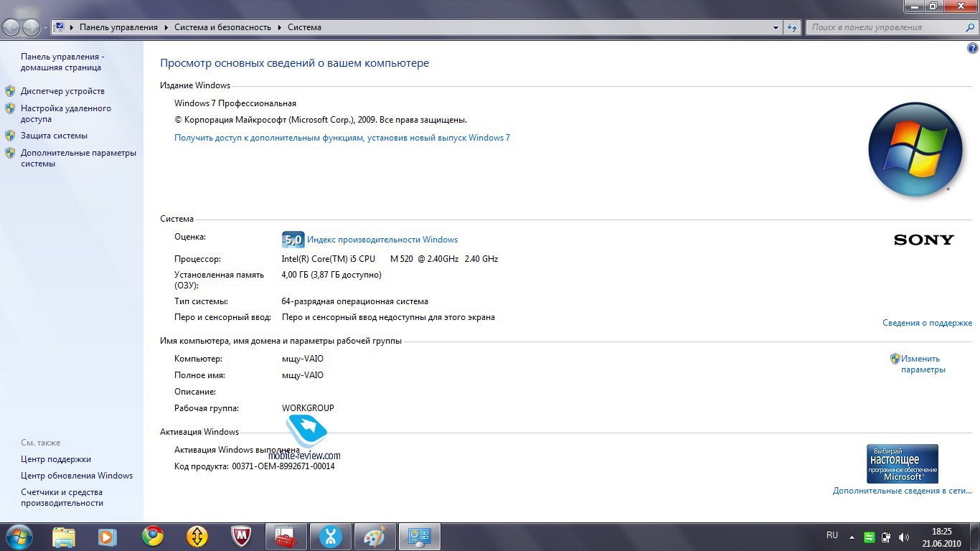Refresh the address bar view
980x551 pixels.
coord(792,27)
